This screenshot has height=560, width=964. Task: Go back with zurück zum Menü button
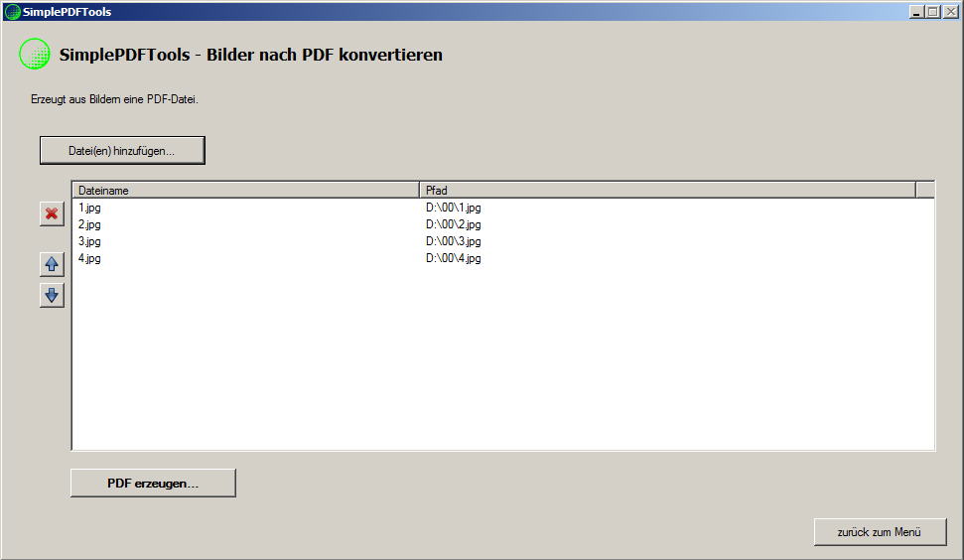click(880, 532)
